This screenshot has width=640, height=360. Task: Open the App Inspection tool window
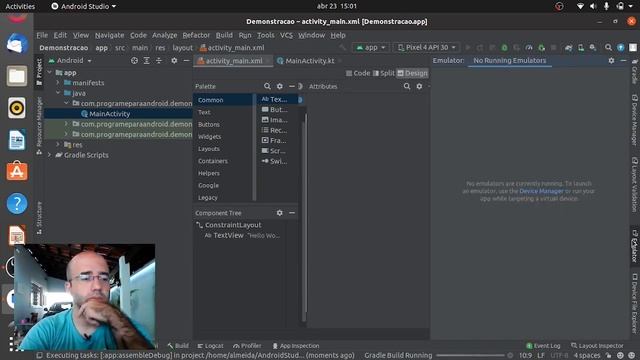296,346
